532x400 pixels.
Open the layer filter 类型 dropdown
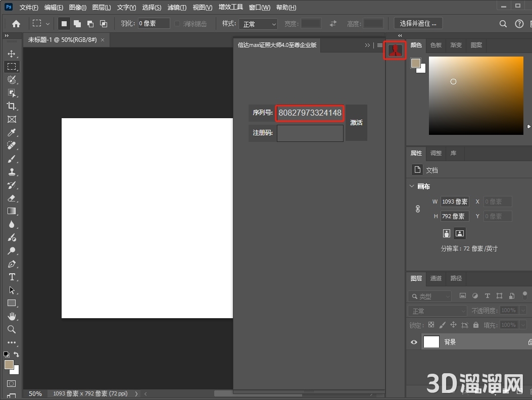pyautogui.click(x=430, y=296)
